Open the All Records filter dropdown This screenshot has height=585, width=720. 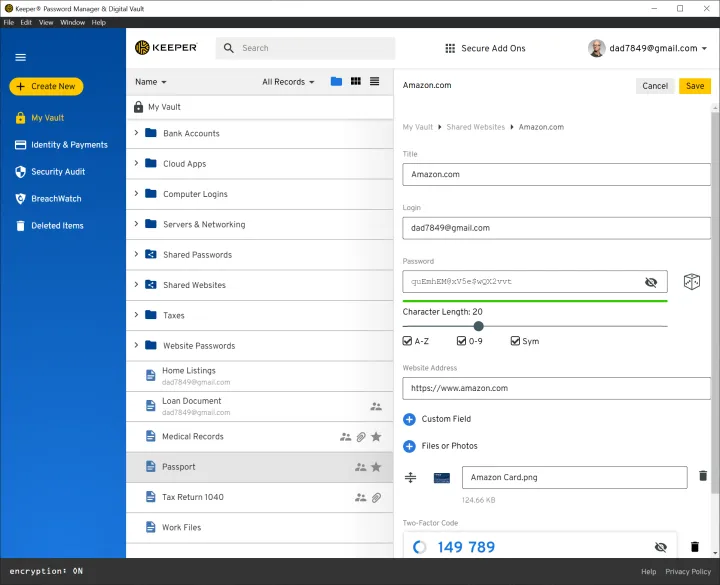point(288,82)
